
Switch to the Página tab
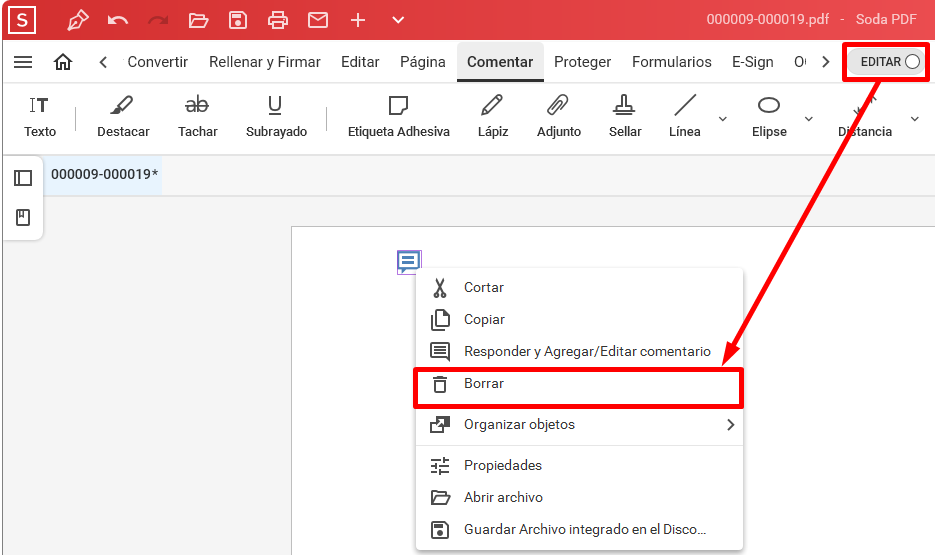click(423, 62)
